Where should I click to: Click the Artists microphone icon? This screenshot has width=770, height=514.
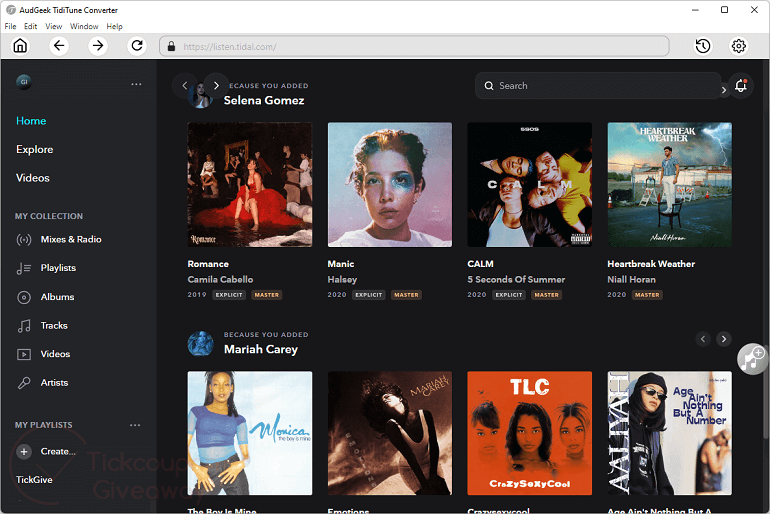click(24, 383)
